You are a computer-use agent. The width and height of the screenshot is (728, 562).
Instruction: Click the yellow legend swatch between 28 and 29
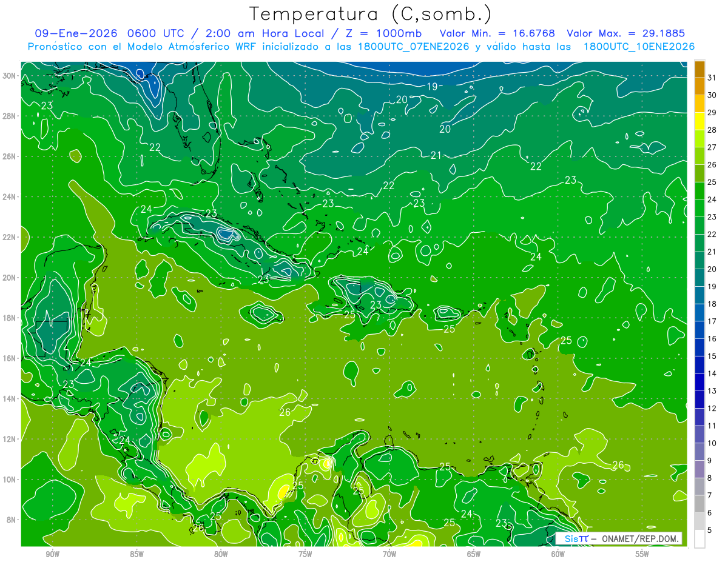click(699, 121)
